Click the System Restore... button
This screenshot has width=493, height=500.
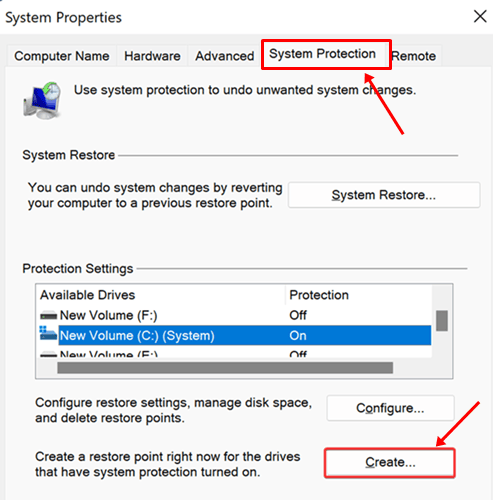384,195
